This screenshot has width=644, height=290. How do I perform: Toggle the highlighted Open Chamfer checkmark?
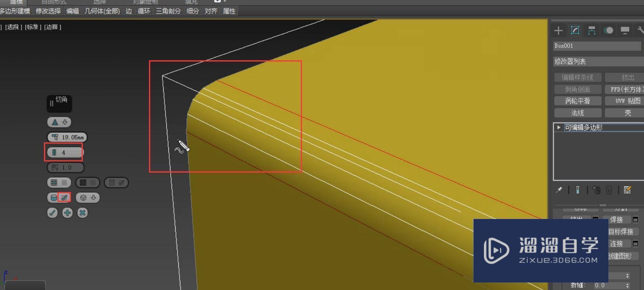pos(65,198)
